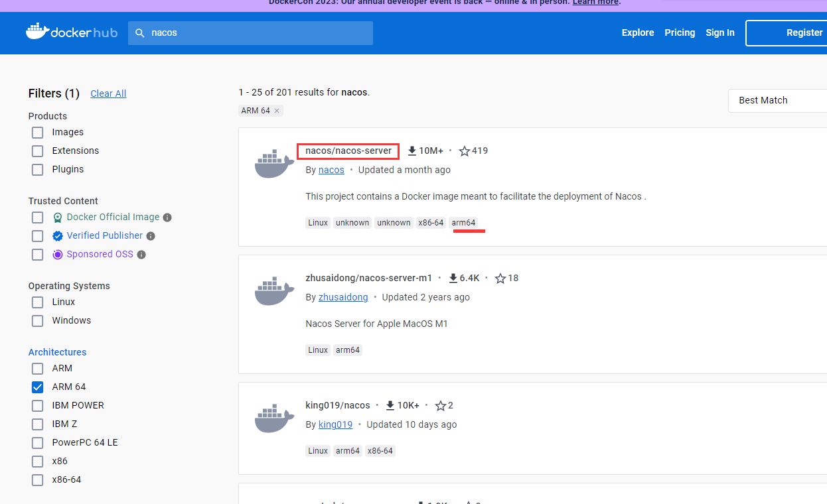The width and height of the screenshot is (827, 504).
Task: Check the IBM Z architecture filter
Action: point(37,424)
